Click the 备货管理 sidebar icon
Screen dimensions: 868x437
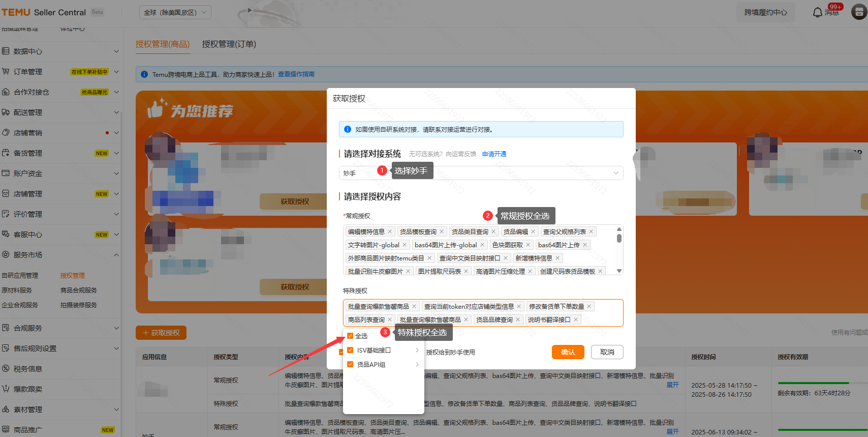coord(6,153)
